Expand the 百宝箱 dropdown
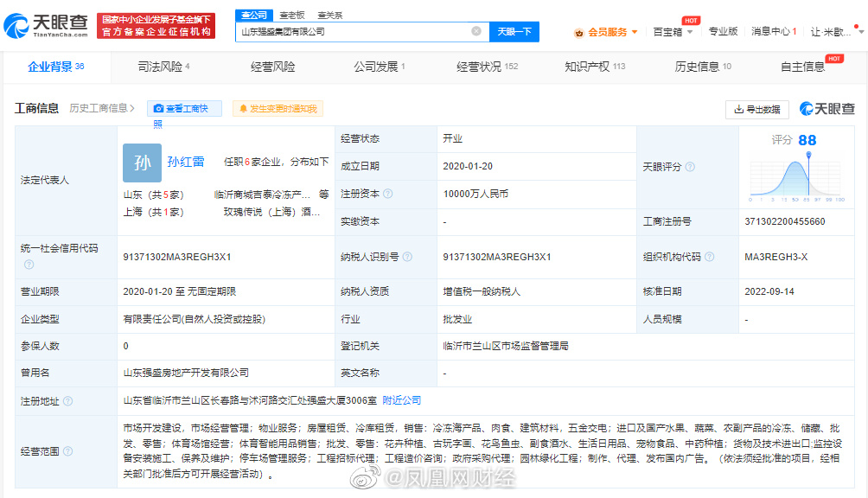This screenshot has height=498, width=868. coord(673,31)
